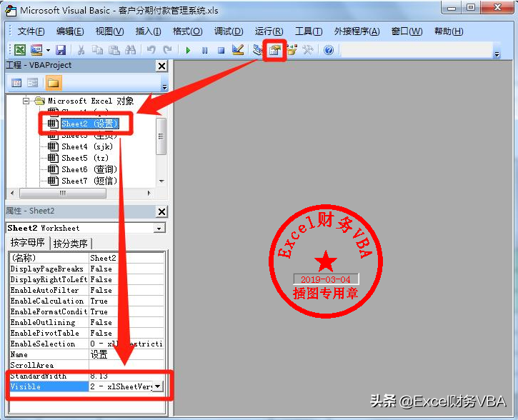
Task: Select the EnableCalculation property row
Action: [86, 301]
